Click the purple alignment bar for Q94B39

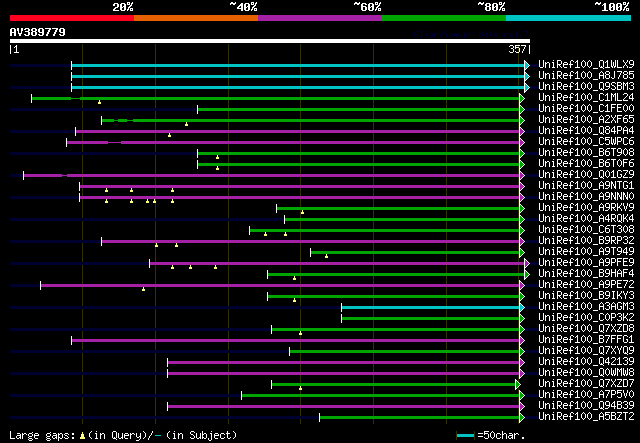(x=343, y=407)
